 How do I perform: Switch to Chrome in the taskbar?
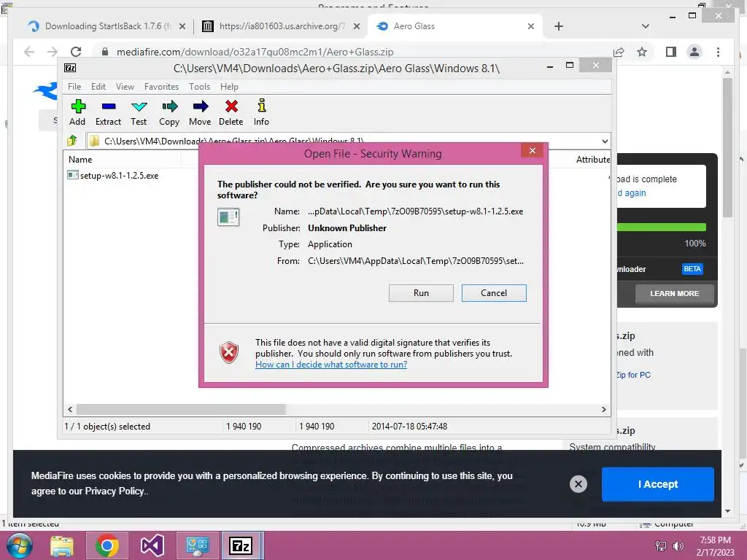click(107, 545)
